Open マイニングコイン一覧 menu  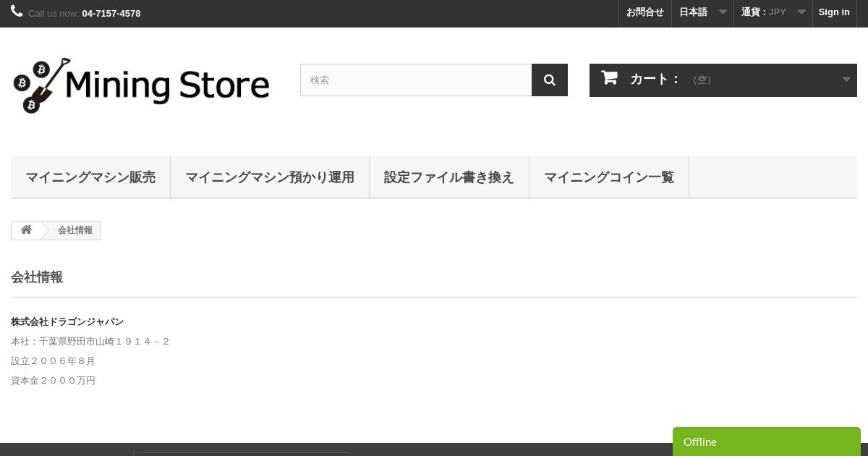pyautogui.click(x=609, y=177)
